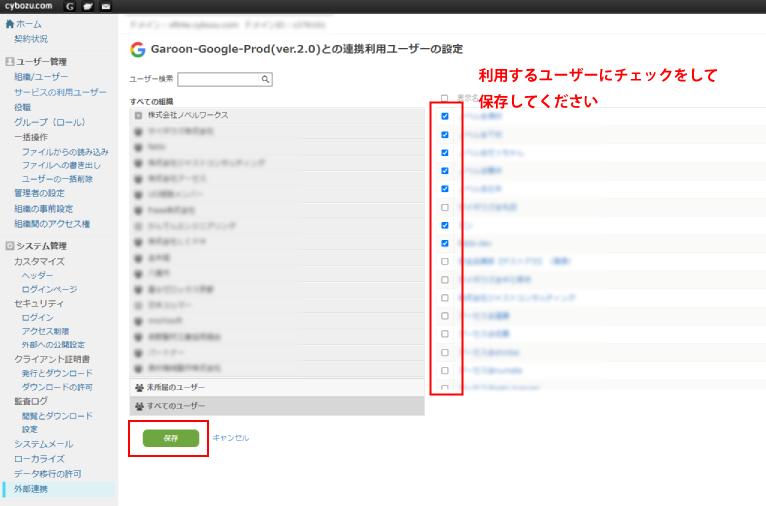Open ファイルへの書き出し link

pyautogui.click(x=61, y=165)
